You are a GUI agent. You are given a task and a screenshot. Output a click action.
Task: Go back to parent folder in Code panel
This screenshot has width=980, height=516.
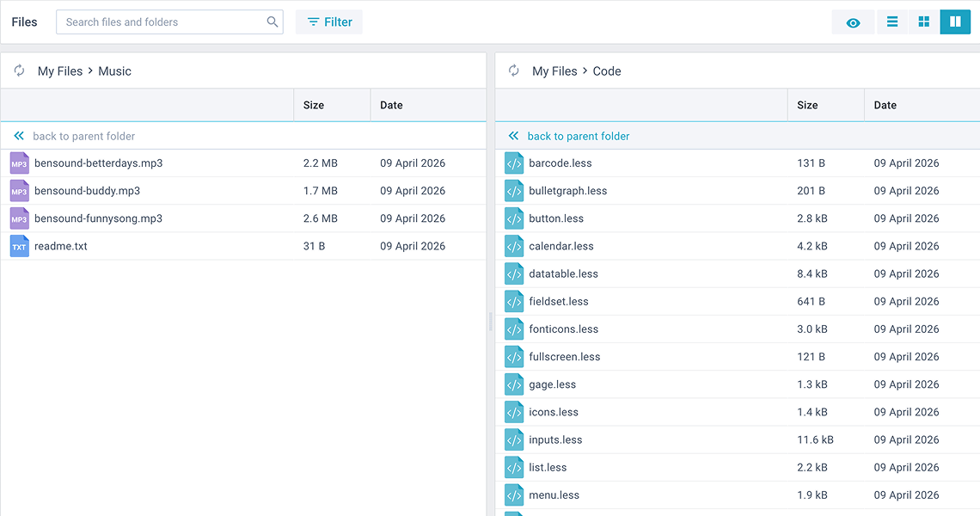(x=578, y=136)
